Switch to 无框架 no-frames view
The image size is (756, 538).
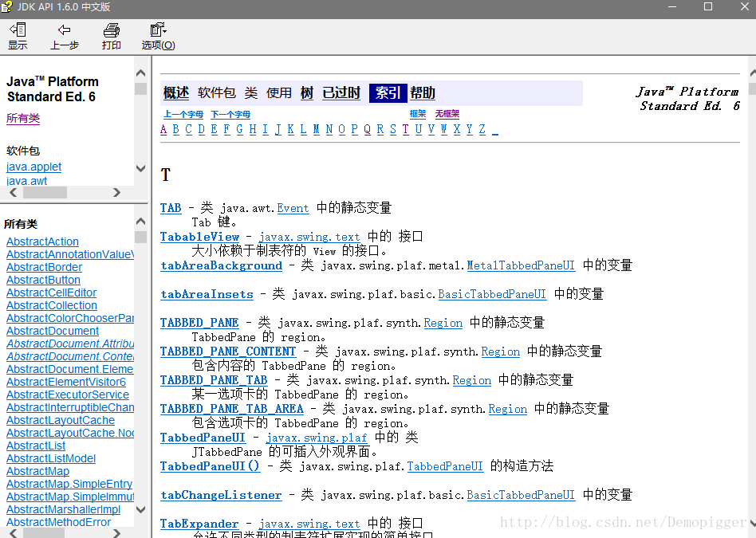[x=447, y=114]
